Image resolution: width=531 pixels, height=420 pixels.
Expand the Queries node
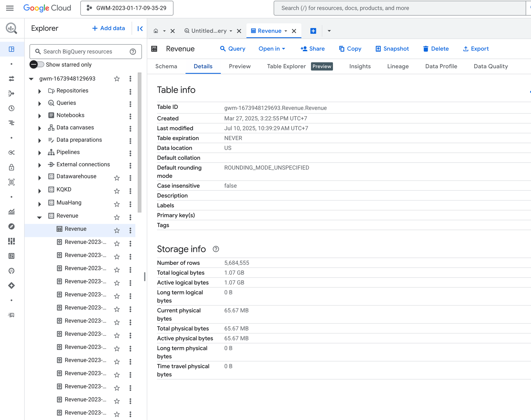tap(40, 103)
